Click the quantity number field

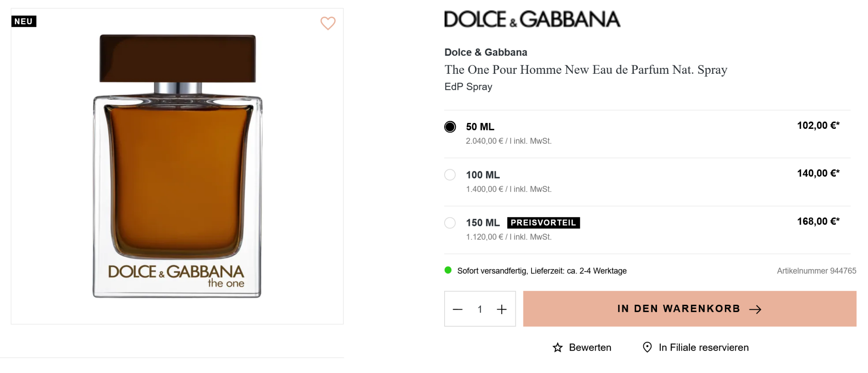(480, 309)
